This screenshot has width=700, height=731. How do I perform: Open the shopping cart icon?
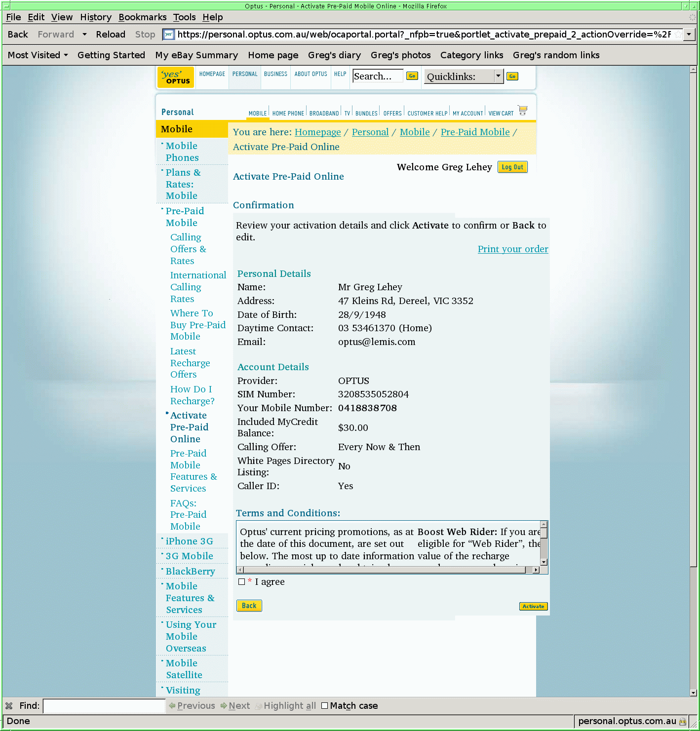click(x=522, y=110)
